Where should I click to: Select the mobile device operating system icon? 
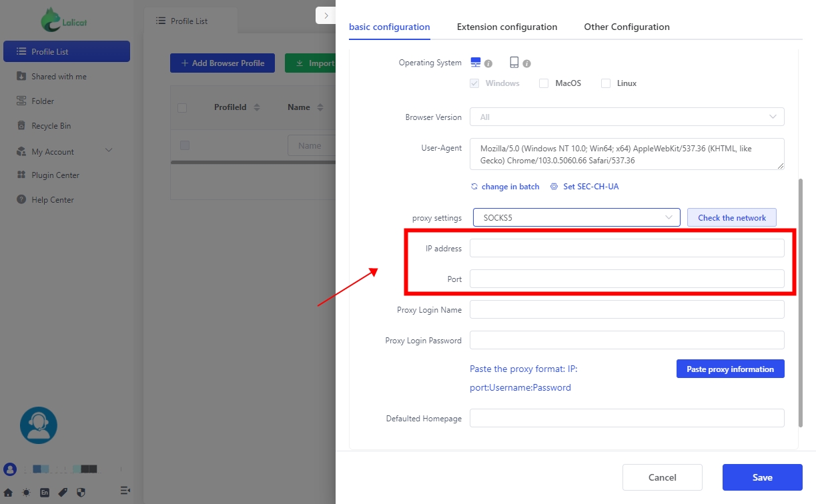coord(514,63)
